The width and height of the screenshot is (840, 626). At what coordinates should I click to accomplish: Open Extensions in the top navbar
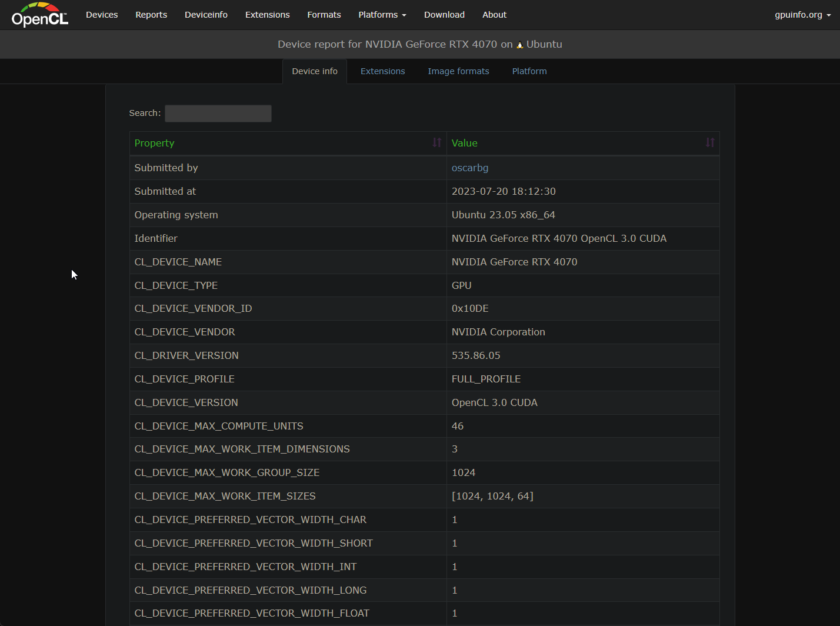coord(268,15)
